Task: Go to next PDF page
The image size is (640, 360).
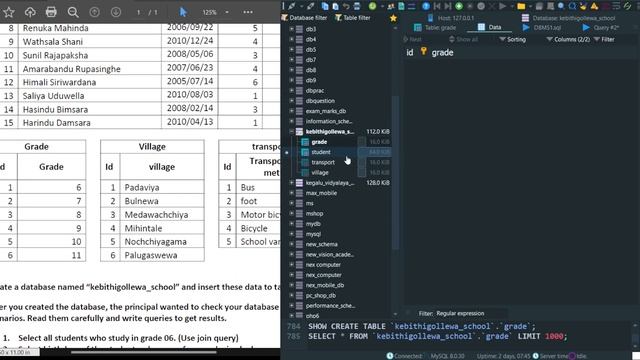Action: (116, 12)
